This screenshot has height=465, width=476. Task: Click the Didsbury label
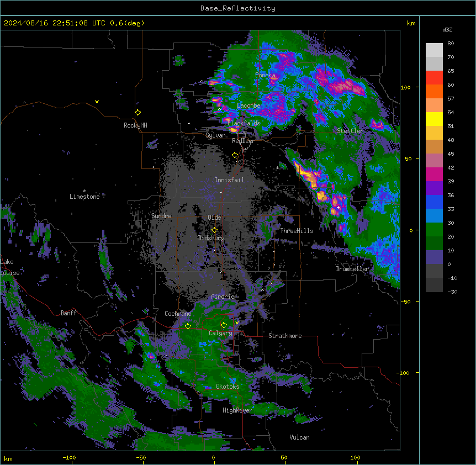click(211, 238)
